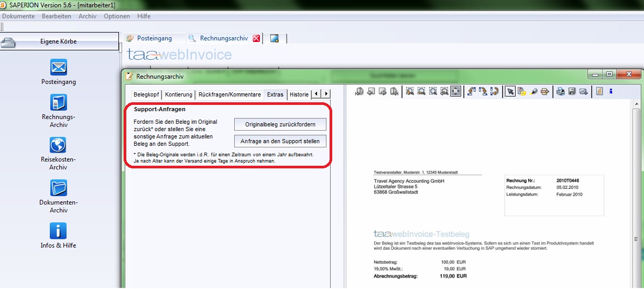Switch to the Belegkopf tab
This screenshot has height=289, width=644.
coord(146,94)
